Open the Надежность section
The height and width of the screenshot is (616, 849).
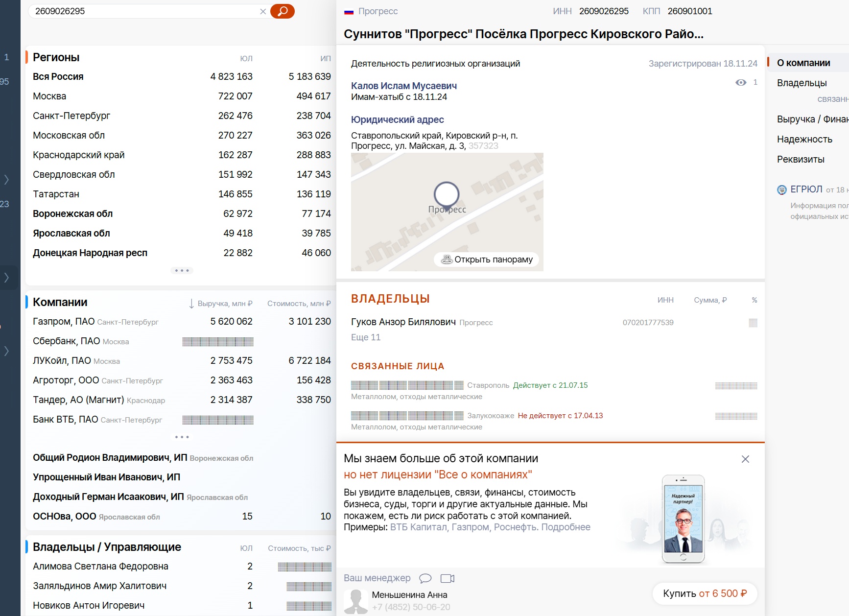[x=804, y=139]
